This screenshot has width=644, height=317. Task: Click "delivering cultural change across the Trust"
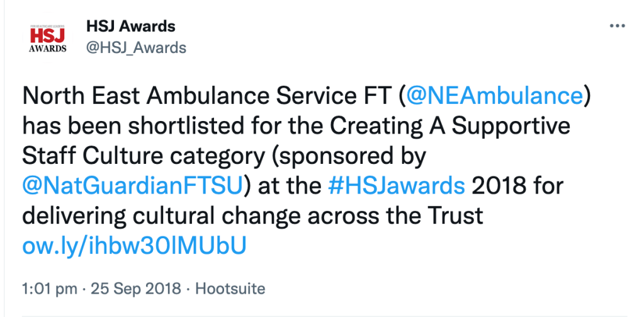(x=252, y=216)
